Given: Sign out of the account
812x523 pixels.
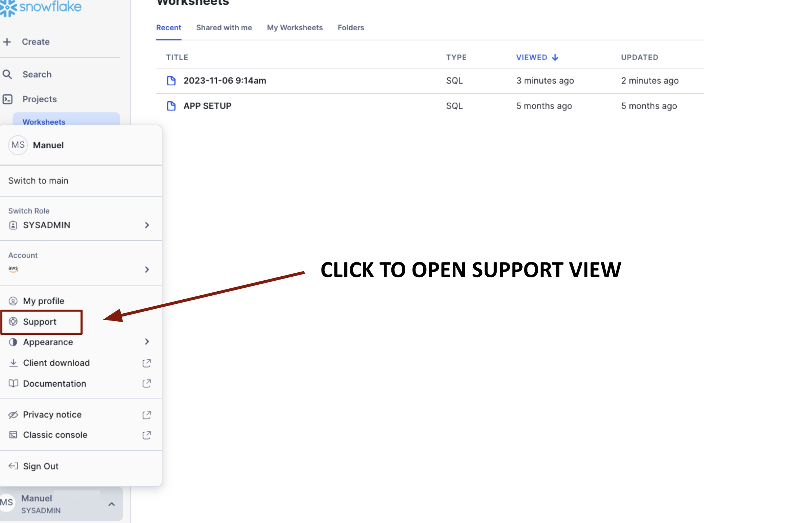Looking at the screenshot, I should tap(40, 466).
